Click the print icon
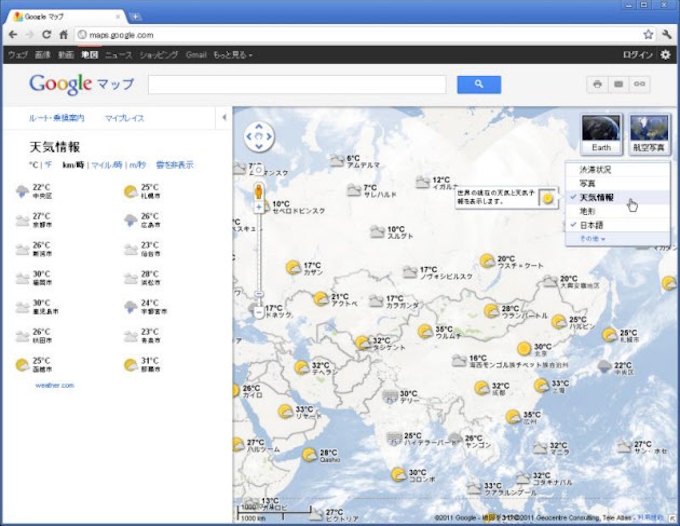Screen dimensions: 680x526 [597, 84]
